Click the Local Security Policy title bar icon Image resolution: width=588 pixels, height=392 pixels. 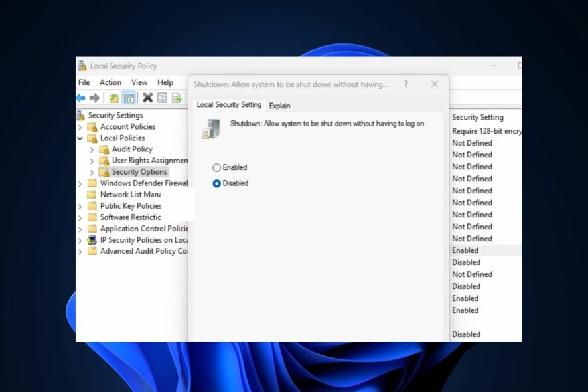[x=82, y=66]
